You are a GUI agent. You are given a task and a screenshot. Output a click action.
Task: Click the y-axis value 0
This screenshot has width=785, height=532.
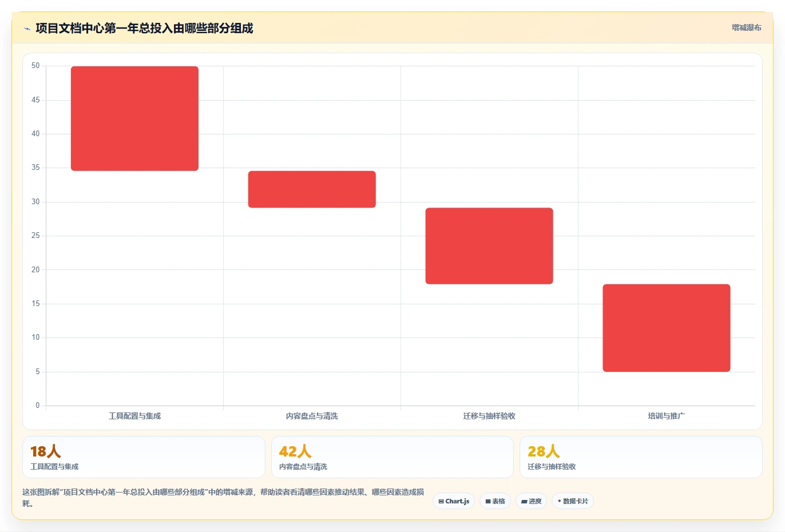pos(38,406)
